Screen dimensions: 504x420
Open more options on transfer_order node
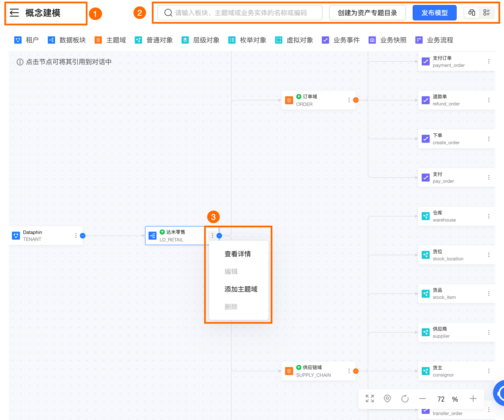489,410
